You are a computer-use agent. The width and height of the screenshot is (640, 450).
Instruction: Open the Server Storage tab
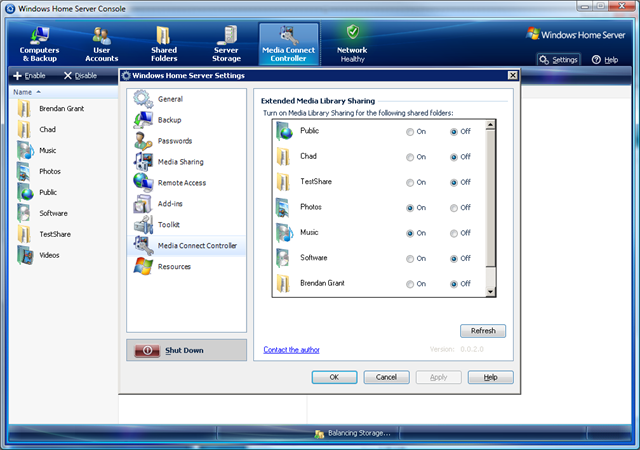coord(226,44)
